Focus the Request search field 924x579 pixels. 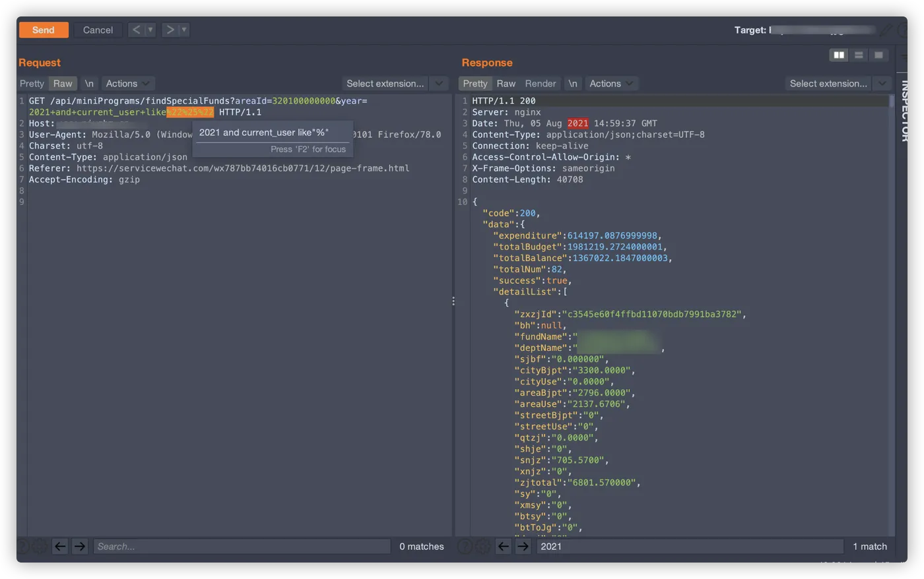tap(242, 546)
